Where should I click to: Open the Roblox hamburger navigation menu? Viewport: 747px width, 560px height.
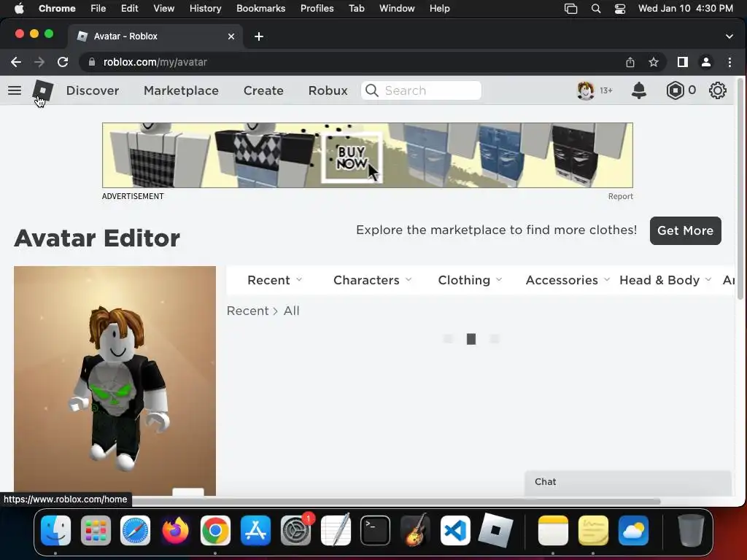(15, 90)
